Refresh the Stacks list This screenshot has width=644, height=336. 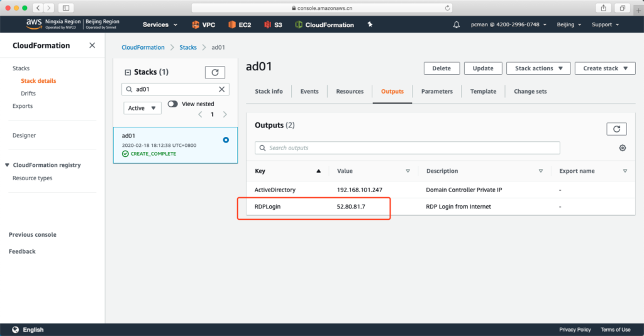(x=214, y=72)
